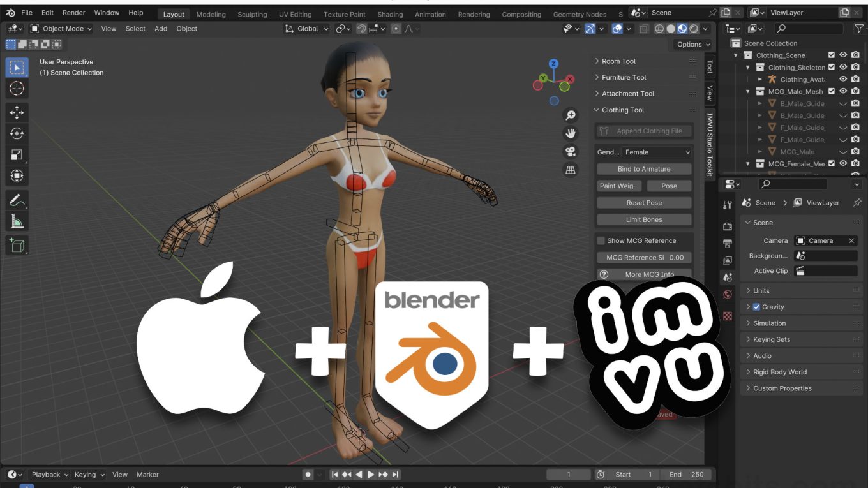Image resolution: width=868 pixels, height=488 pixels.
Task: Play the animation in the timeline
Action: [371, 475]
